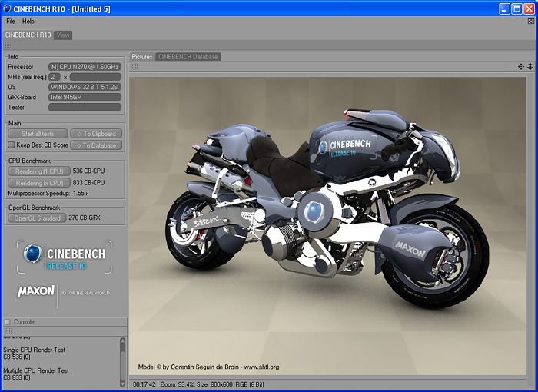The height and width of the screenshot is (392, 538).
Task: Click the full screen icon in menu bar
Action: (x=531, y=22)
